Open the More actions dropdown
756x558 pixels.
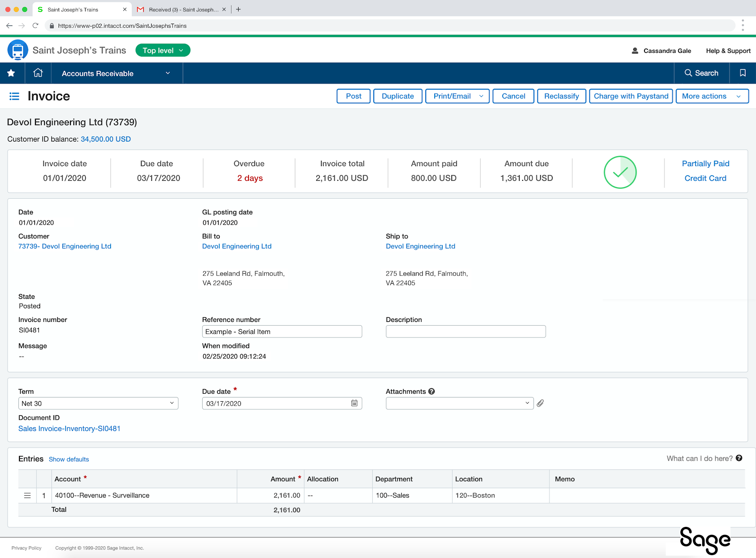click(x=712, y=96)
